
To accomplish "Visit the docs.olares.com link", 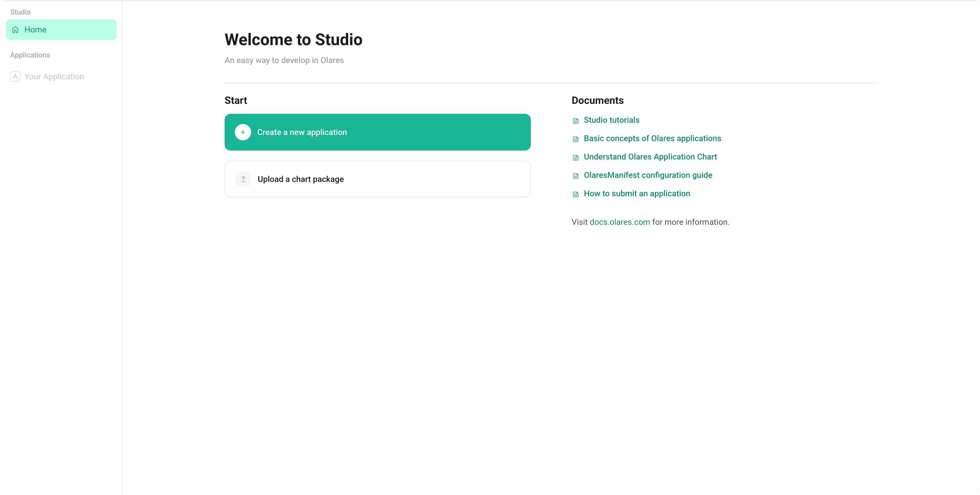I will (619, 222).
